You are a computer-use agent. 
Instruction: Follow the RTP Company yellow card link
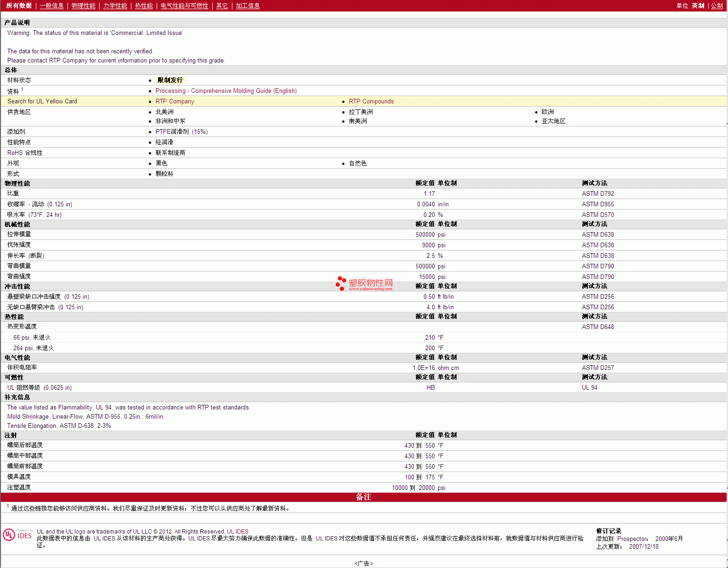[x=175, y=102]
